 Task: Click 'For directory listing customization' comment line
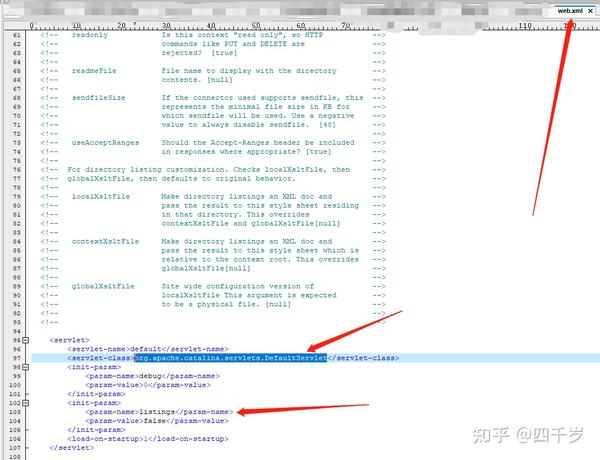click(209, 170)
